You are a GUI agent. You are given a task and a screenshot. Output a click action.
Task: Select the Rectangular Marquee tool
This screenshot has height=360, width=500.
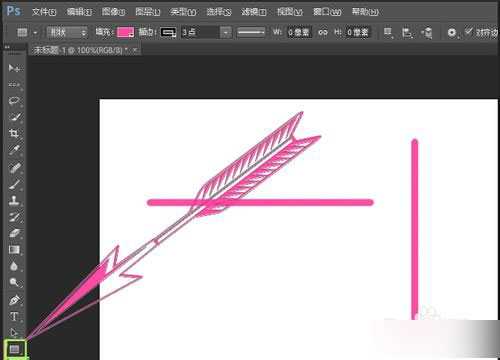[14, 85]
